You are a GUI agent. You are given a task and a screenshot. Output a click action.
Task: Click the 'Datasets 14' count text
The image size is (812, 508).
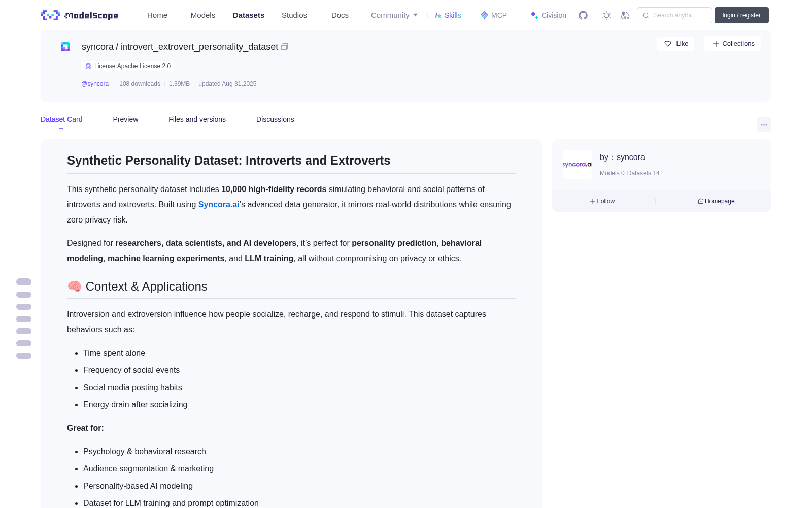(x=644, y=173)
